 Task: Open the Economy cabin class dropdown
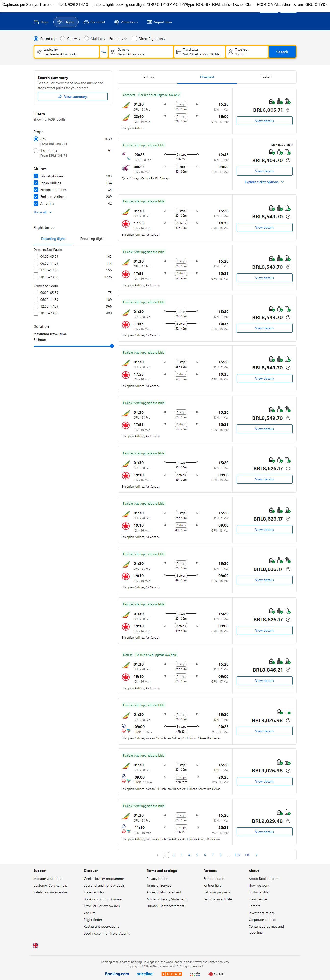[118, 39]
